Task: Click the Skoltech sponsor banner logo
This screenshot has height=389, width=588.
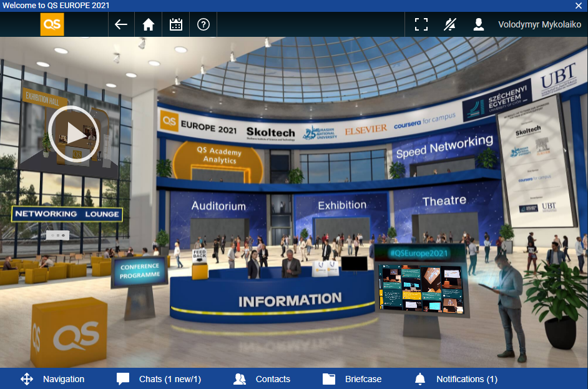Action: 270,134
